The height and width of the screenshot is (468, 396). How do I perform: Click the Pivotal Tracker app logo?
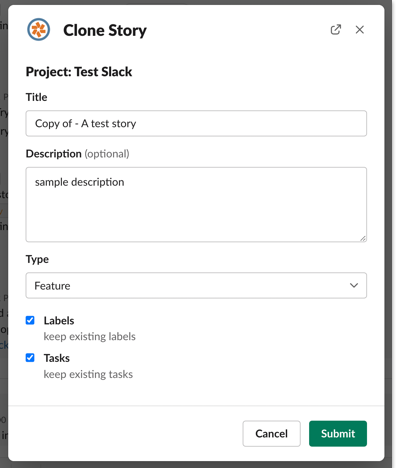[39, 30]
